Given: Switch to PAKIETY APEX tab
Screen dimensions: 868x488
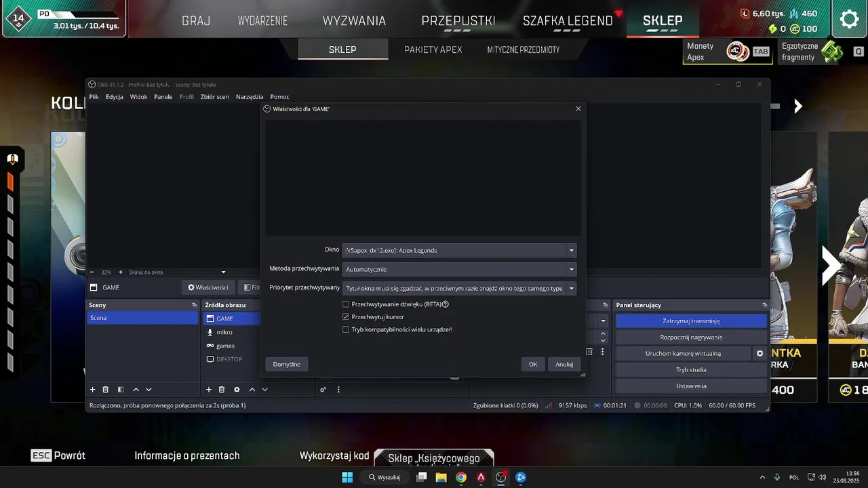Looking at the screenshot, I should pyautogui.click(x=433, y=49).
